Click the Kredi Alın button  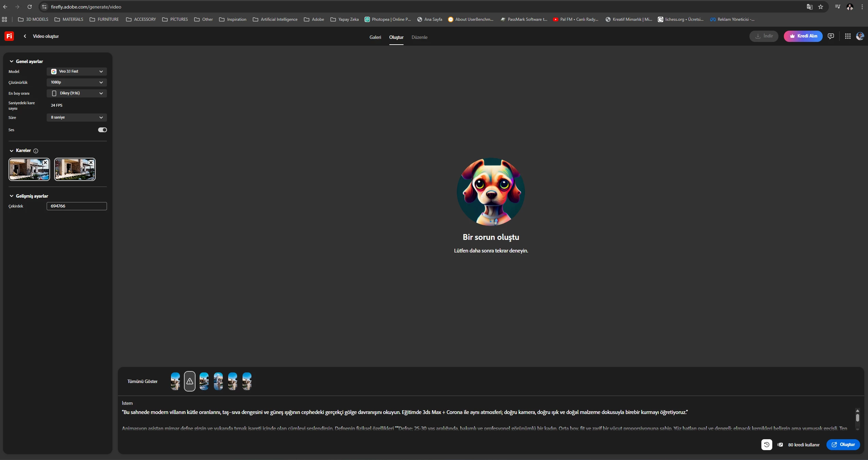pyautogui.click(x=803, y=36)
